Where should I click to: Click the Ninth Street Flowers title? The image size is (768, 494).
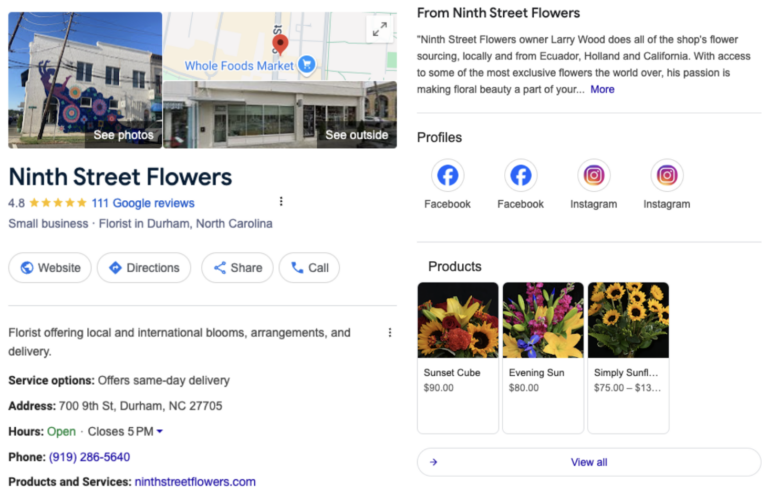pyautogui.click(x=120, y=177)
